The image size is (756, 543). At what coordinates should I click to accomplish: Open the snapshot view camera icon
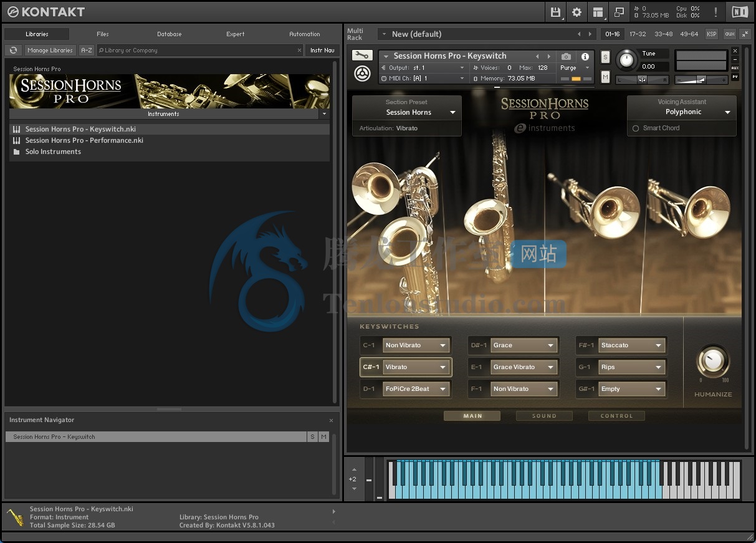pyautogui.click(x=566, y=56)
